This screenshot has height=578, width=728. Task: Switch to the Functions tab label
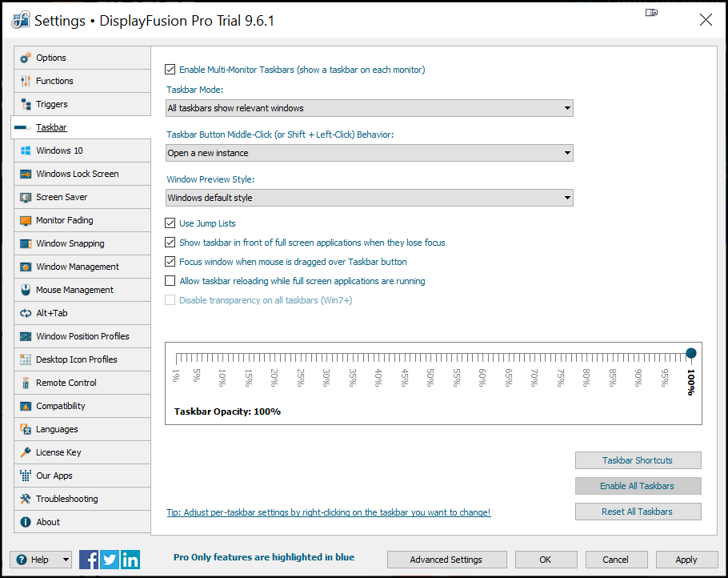pyautogui.click(x=54, y=82)
